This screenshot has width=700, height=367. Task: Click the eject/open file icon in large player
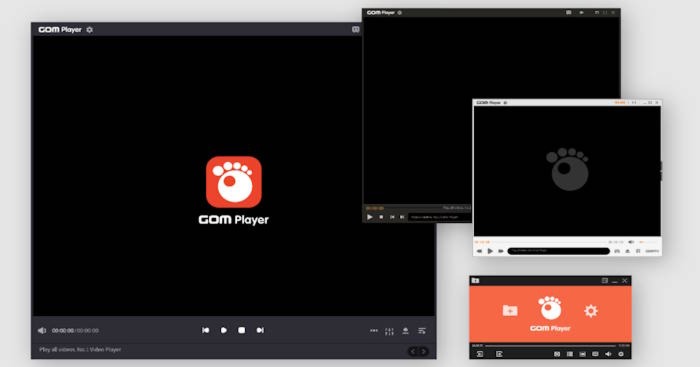point(405,330)
